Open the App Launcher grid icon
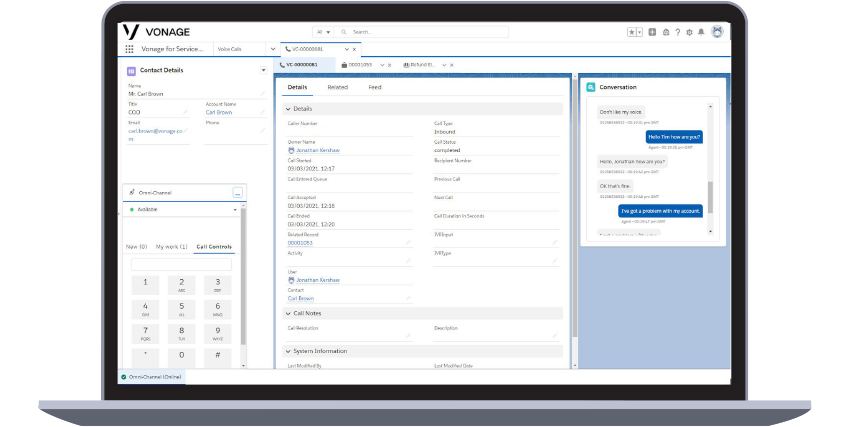Screen dimensions: 850x427 [129, 49]
